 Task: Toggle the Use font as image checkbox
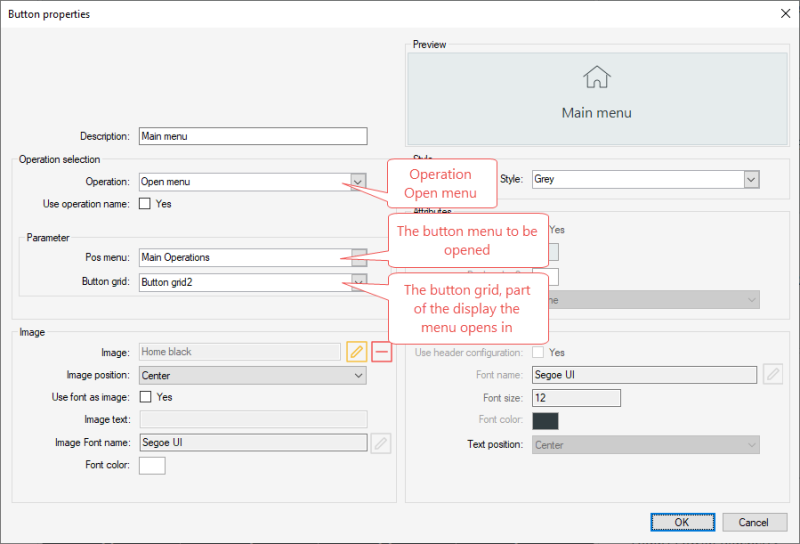[x=145, y=397]
